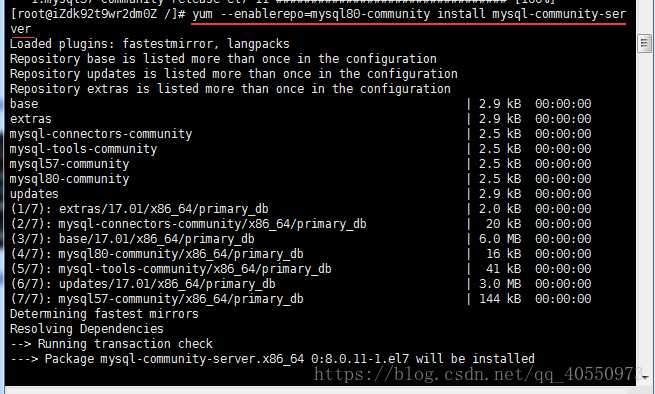
Task: Click the '--> Running transaction check' line
Action: [x=111, y=344]
